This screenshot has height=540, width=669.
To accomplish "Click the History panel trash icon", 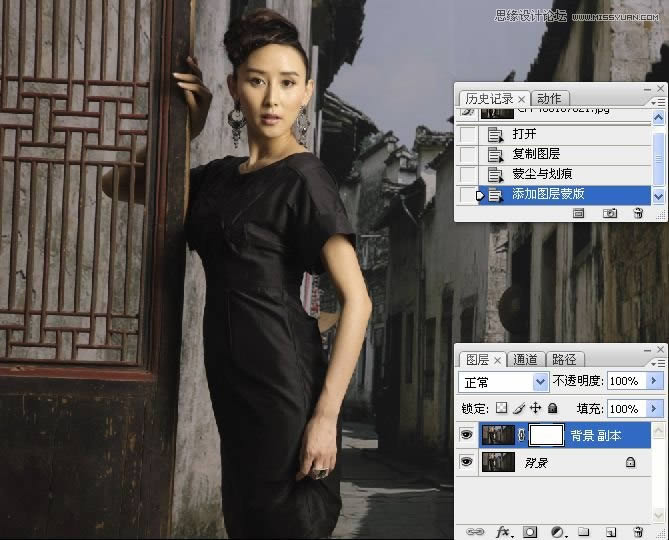I will click(x=637, y=213).
